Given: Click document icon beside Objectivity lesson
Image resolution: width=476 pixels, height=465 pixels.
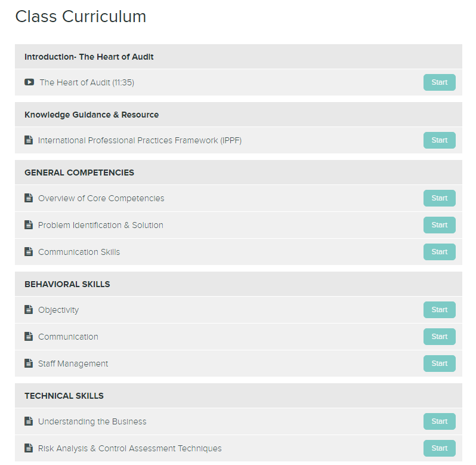Looking at the screenshot, I should (x=29, y=309).
